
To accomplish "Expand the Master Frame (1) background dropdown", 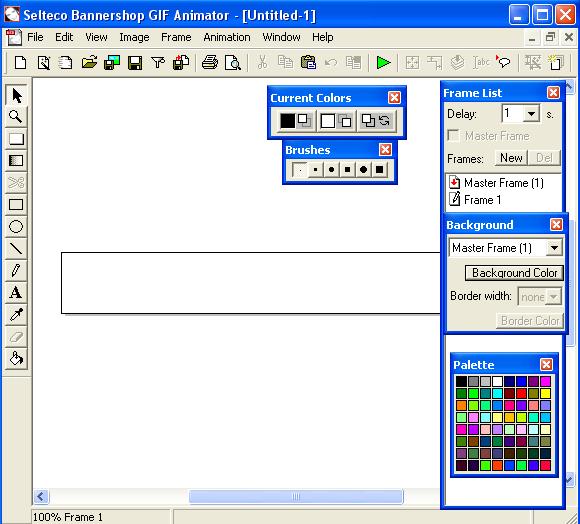I will tap(554, 248).
